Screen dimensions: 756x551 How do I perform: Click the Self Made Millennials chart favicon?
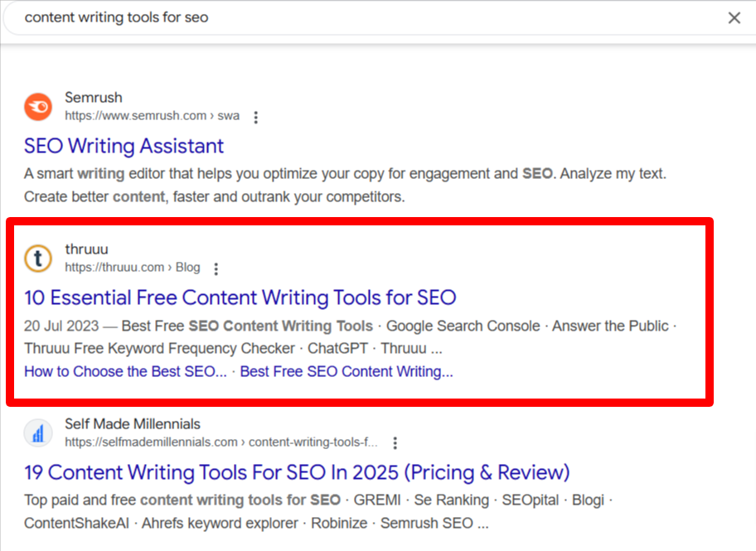[39, 433]
